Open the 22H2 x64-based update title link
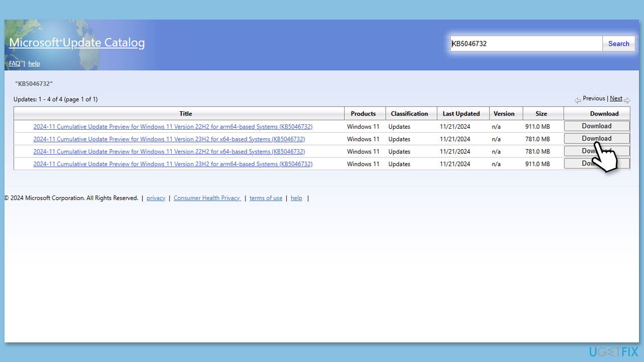 point(169,152)
